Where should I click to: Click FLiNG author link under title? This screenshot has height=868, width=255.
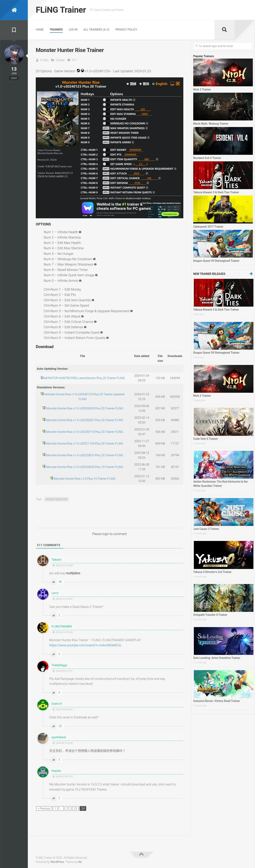(44, 60)
